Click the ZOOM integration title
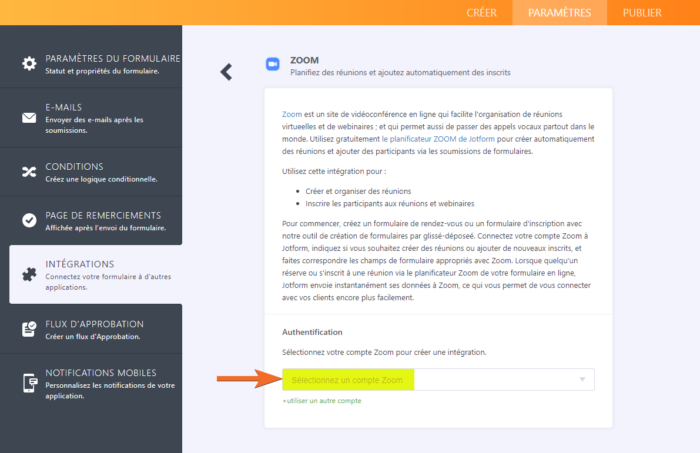Screen dimensions: 700x453 coord(304,60)
